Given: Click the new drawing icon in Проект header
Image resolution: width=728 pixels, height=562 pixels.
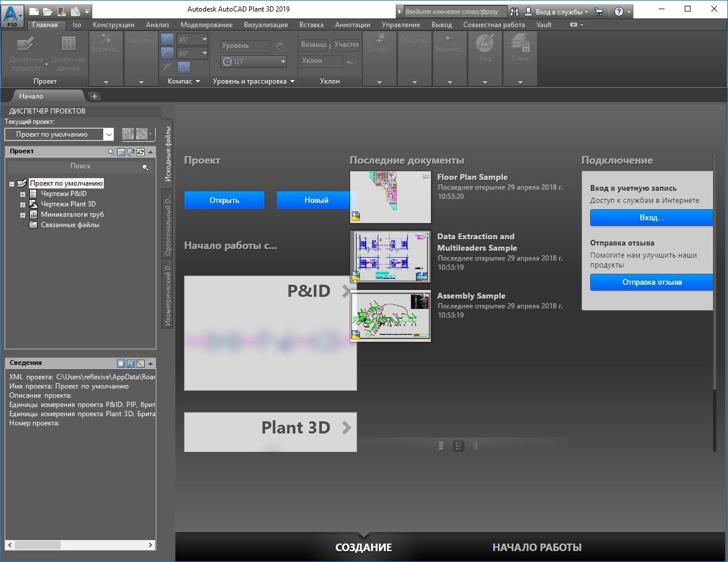Looking at the screenshot, I should click(121, 152).
